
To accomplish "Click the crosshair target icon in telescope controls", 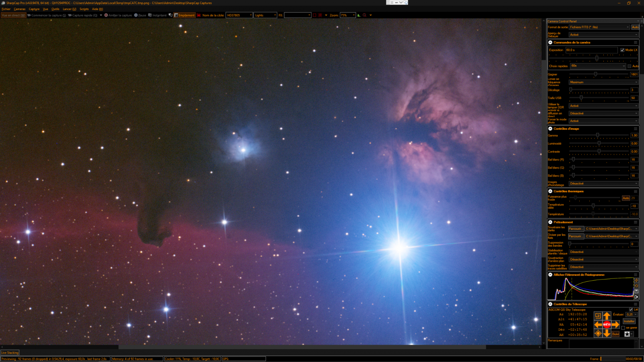I will (598, 333).
